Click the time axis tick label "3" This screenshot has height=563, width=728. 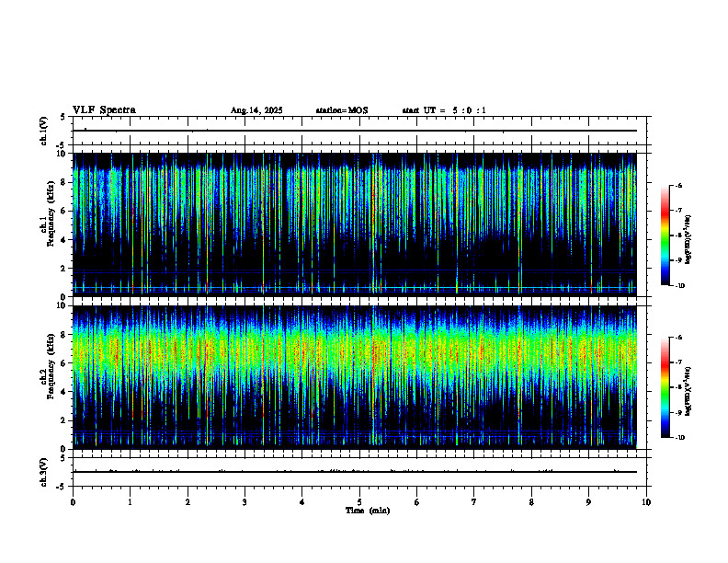click(x=245, y=502)
